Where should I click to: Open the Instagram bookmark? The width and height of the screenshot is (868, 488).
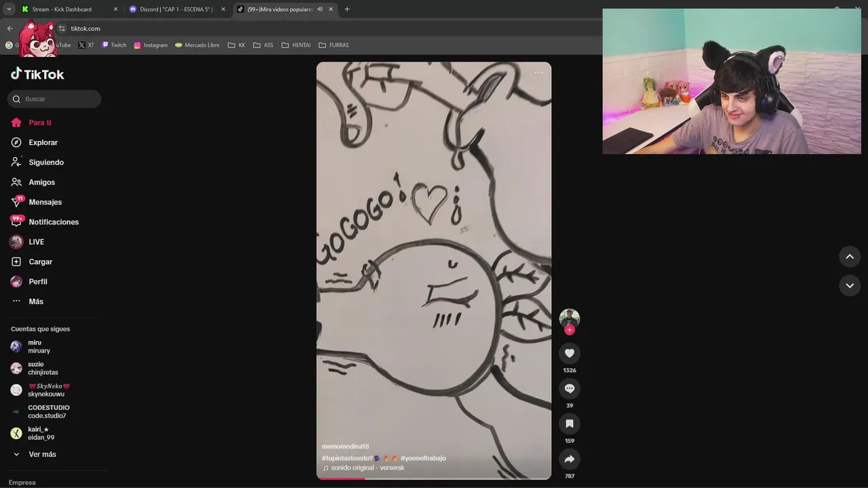pos(151,45)
